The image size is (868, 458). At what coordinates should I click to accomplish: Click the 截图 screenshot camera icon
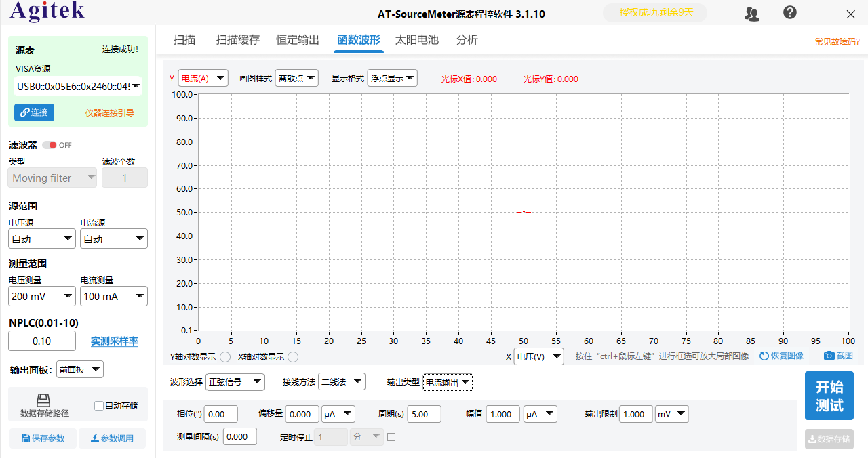[x=829, y=355]
